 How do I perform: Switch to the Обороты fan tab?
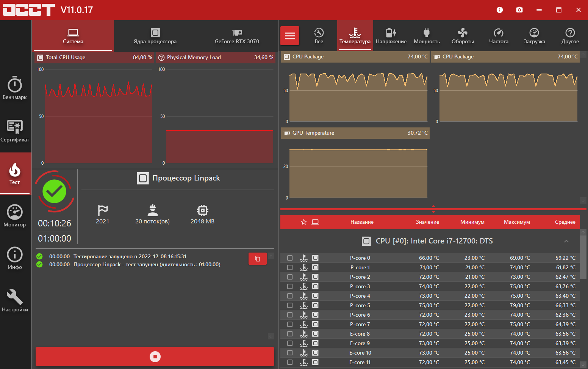tap(463, 36)
